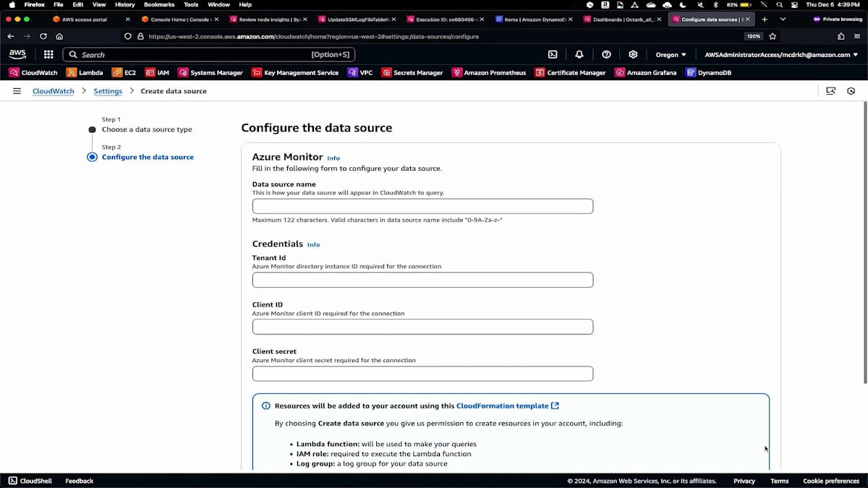This screenshot has width=868, height=488.
Task: Click the browser back arrow
Action: pyautogui.click(x=10, y=36)
